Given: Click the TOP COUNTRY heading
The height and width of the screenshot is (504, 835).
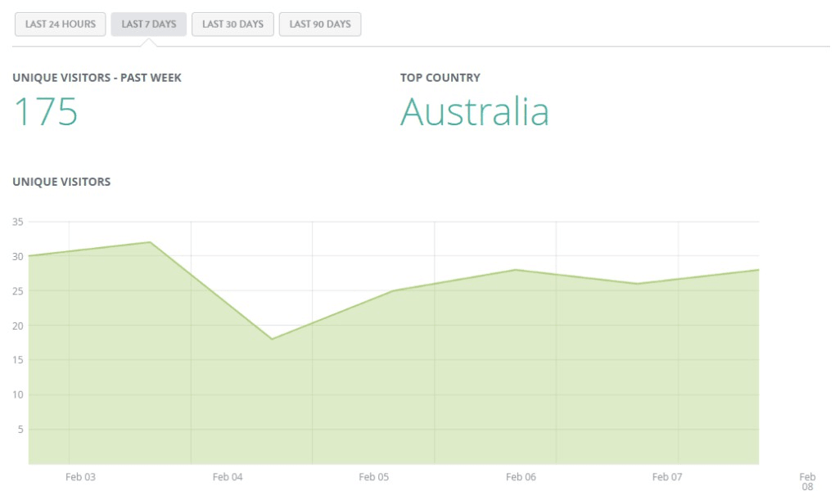Looking at the screenshot, I should [x=440, y=78].
